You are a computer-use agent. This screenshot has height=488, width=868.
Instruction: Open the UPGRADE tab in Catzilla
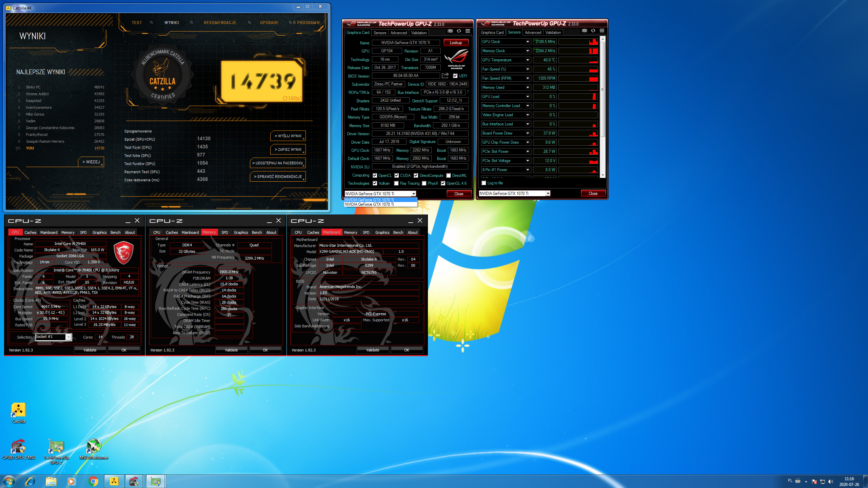(x=269, y=23)
